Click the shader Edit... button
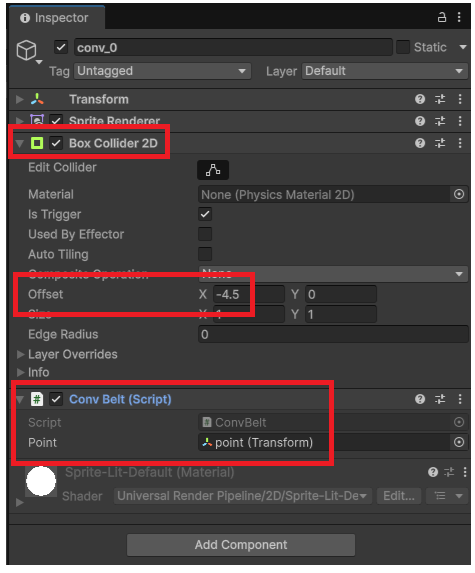Viewport: 475px width, 573px height. (x=399, y=496)
